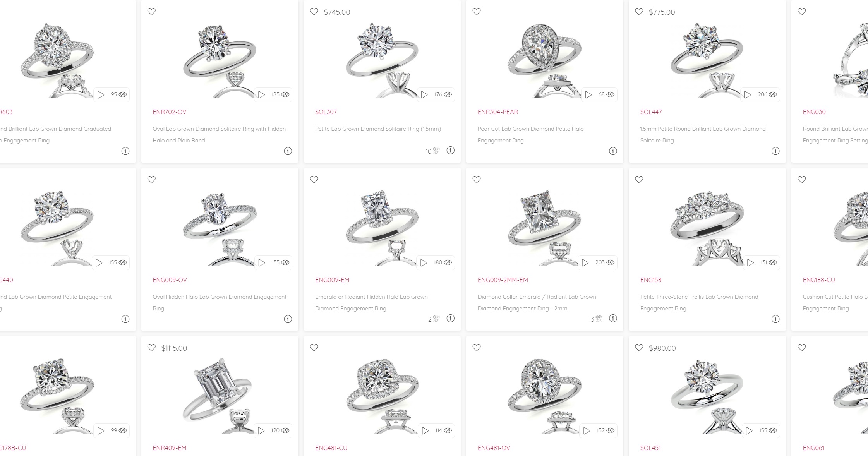Screen dimensions: 868x456
Task: Play the video for ENR304-PEAR ring
Action: pos(588,94)
